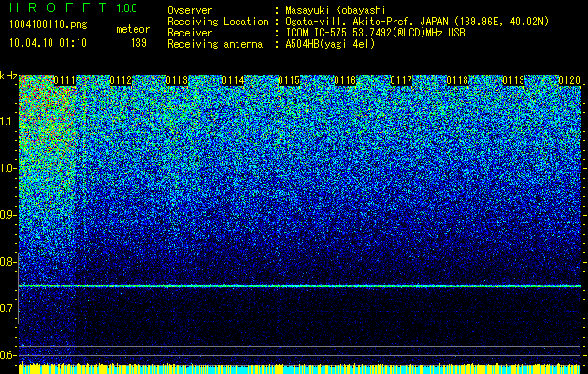Click the 0112 time marker

[x=122, y=80]
